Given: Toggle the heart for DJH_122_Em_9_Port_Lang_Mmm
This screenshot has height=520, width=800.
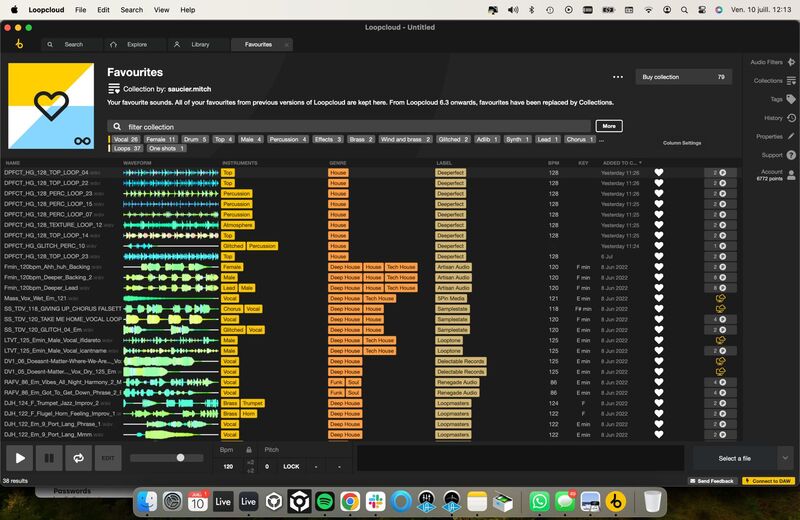Looking at the screenshot, I should tap(659, 435).
